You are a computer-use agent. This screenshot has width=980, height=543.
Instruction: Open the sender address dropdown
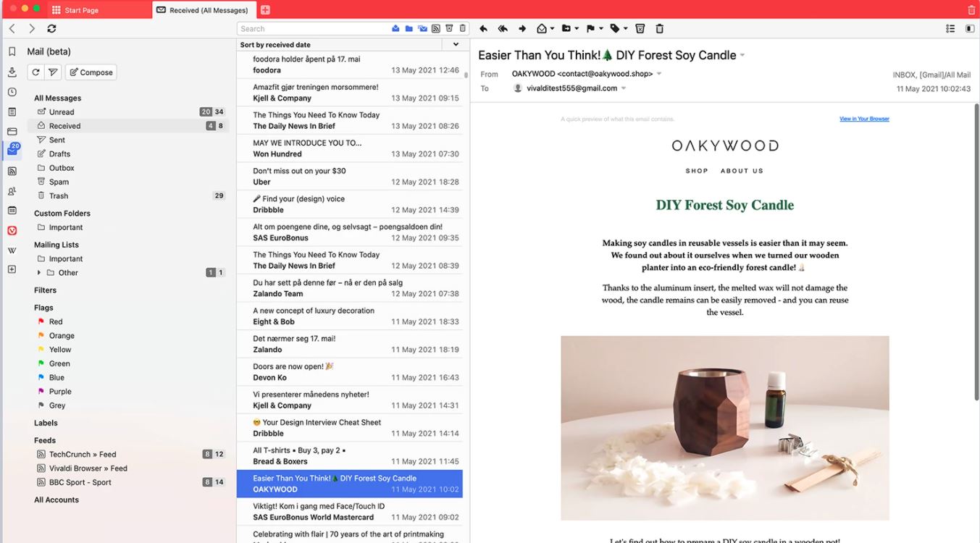pyautogui.click(x=658, y=74)
